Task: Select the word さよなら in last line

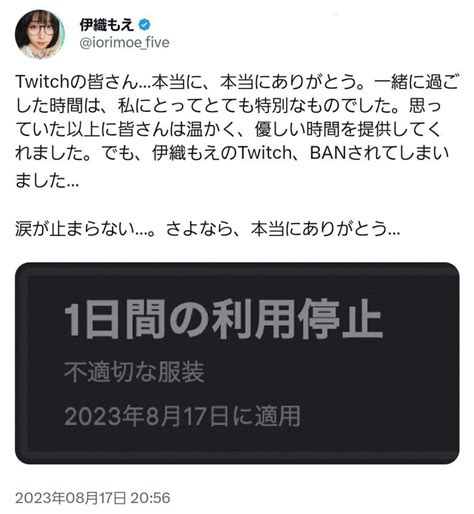Action: (199, 229)
